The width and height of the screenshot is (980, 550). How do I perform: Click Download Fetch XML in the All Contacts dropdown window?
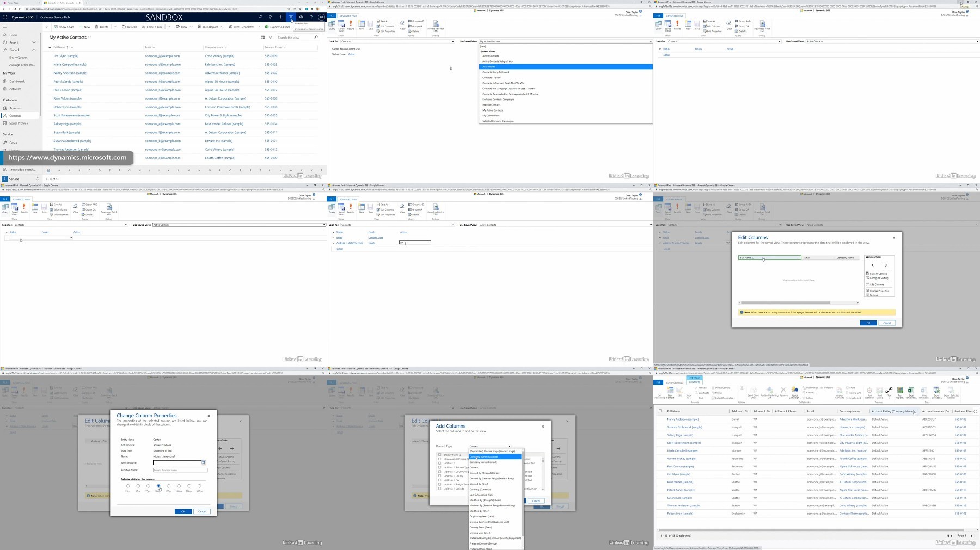tap(436, 26)
